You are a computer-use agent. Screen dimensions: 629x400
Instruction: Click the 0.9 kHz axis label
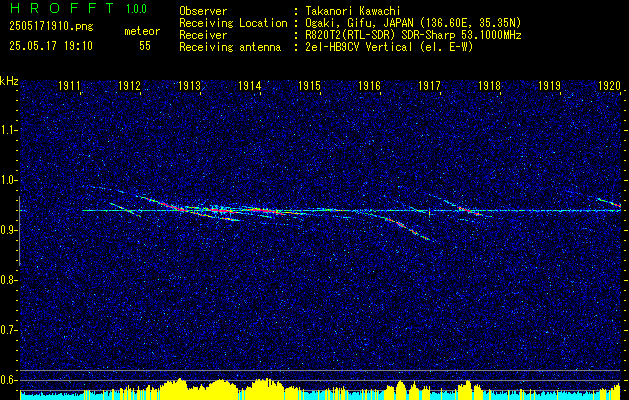pyautogui.click(x=8, y=230)
